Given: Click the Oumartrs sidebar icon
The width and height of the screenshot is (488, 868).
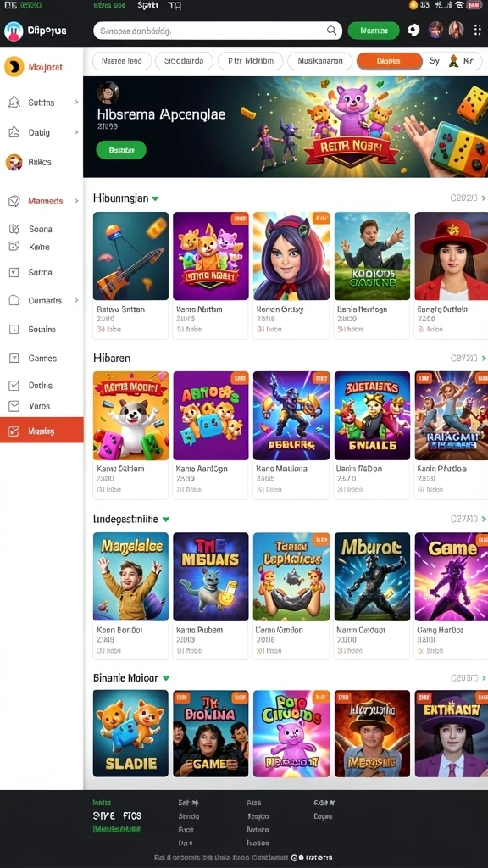Looking at the screenshot, I should [14, 301].
